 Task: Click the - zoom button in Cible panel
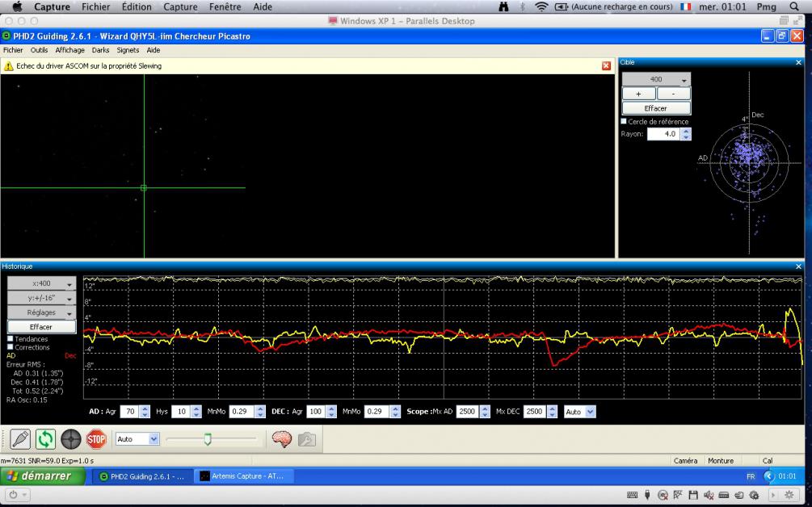click(673, 94)
